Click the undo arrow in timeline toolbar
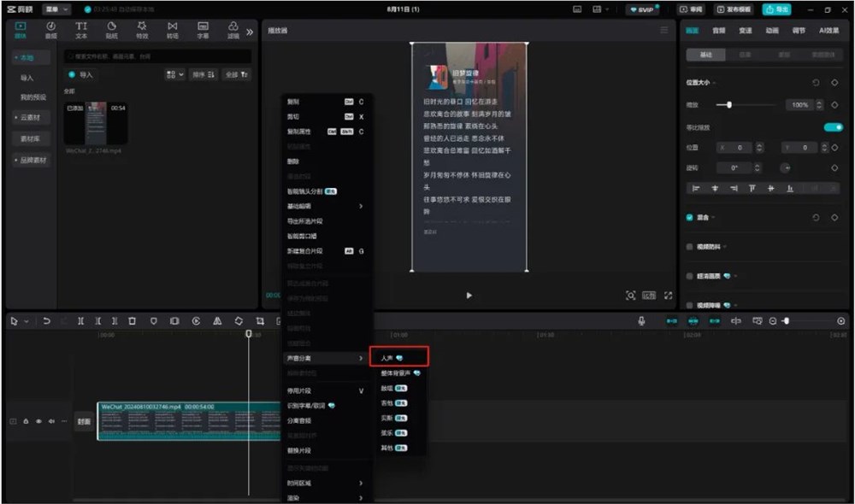Viewport: 855px width, 504px height. [x=46, y=321]
